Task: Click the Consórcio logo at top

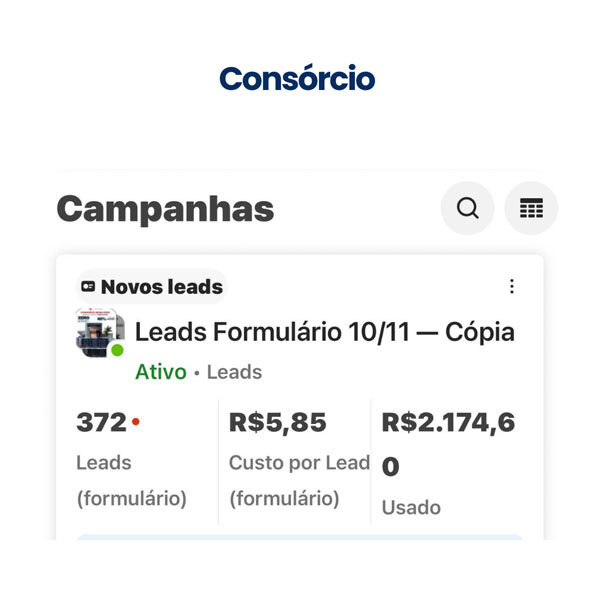Action: [x=297, y=78]
